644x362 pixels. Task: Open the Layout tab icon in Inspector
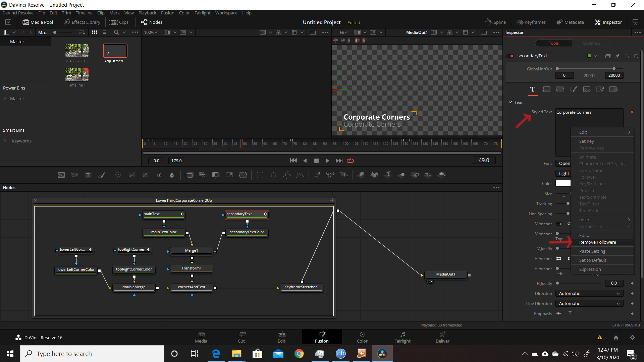click(546, 89)
